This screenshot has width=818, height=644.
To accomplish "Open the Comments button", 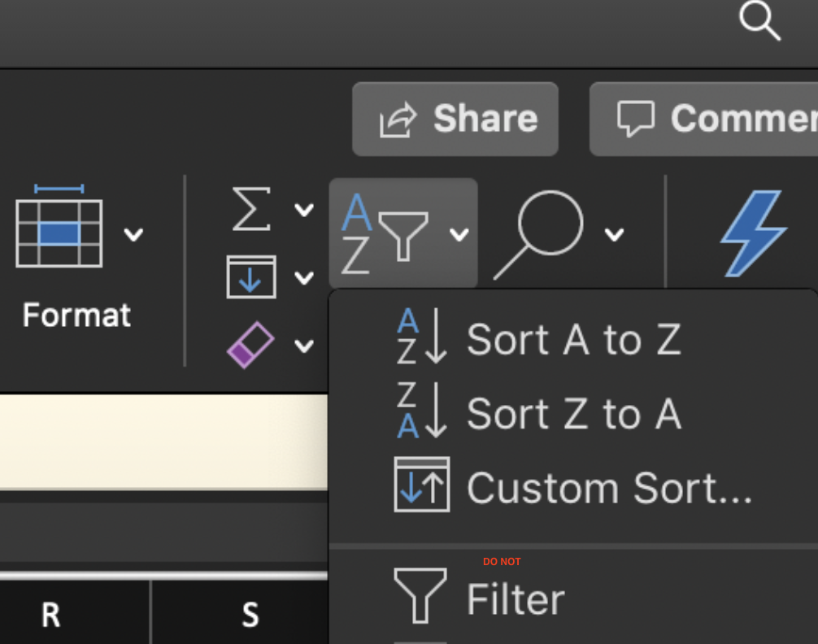I will (716, 120).
